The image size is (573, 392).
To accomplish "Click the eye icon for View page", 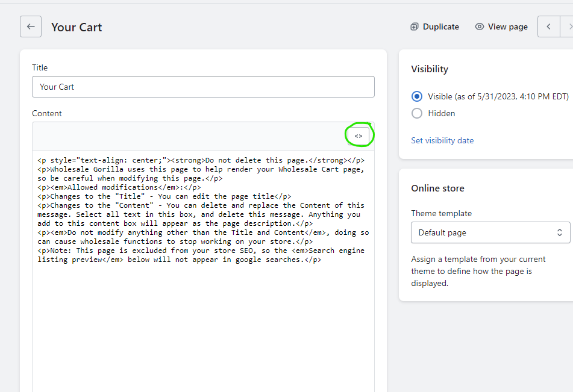I will point(480,26).
